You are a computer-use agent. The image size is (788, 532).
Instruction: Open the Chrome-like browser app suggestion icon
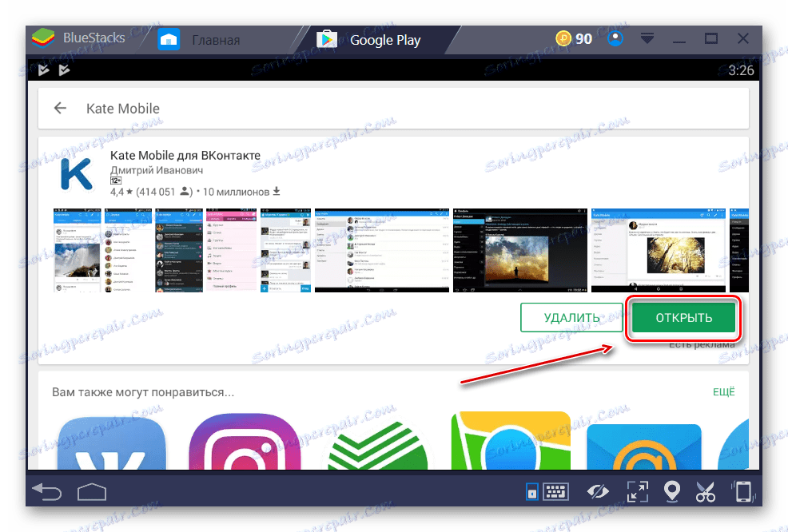click(511, 441)
